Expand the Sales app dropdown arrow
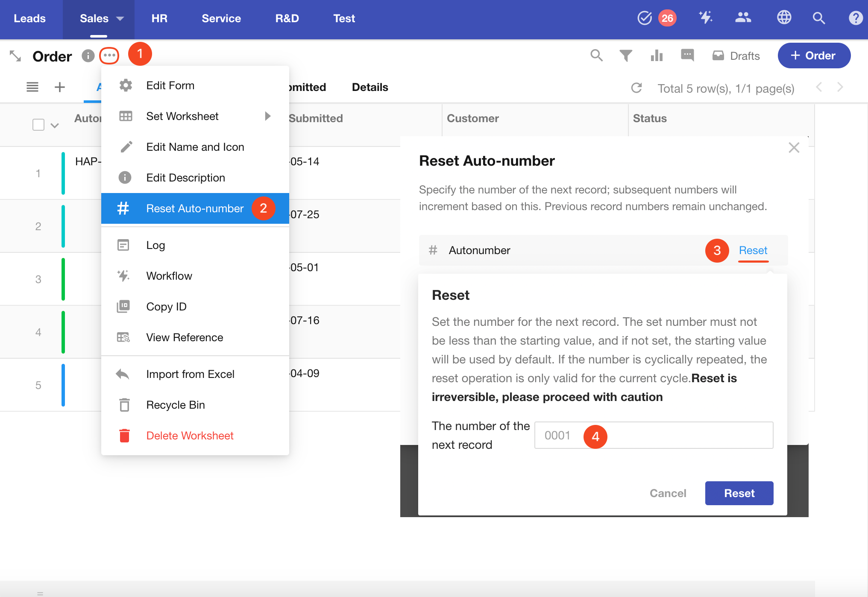The width and height of the screenshot is (868, 597). pyautogui.click(x=120, y=19)
